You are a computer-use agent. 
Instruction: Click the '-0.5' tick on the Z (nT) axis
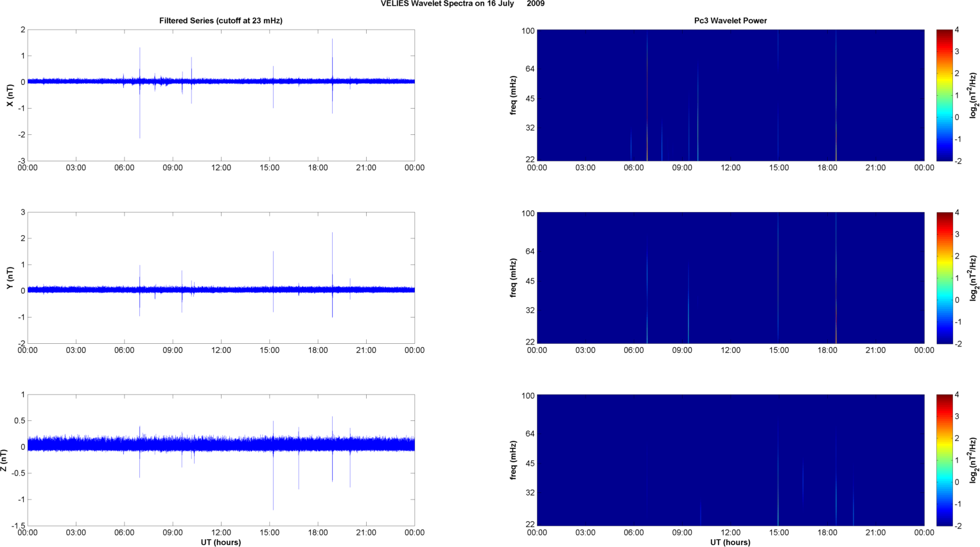pyautogui.click(x=17, y=474)
